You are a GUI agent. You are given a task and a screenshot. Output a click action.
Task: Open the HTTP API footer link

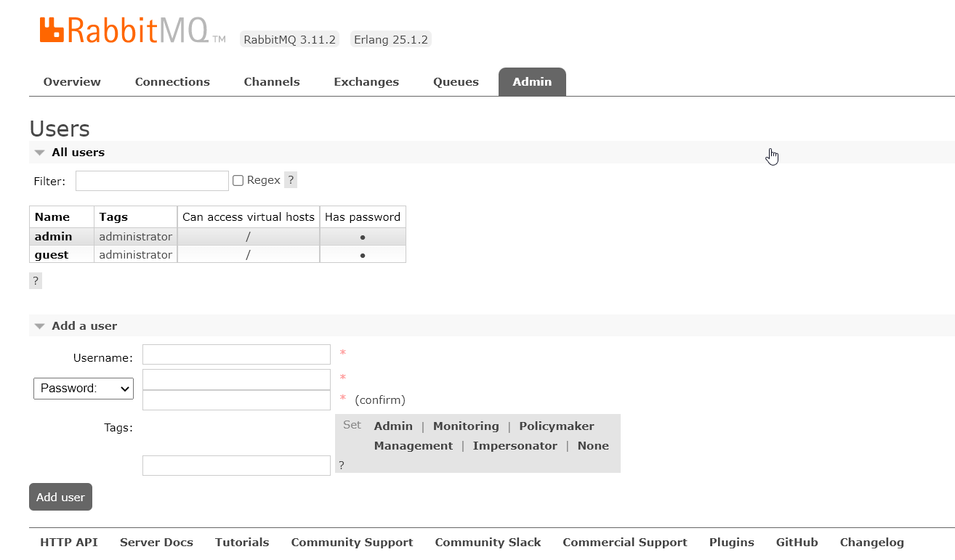69,543
